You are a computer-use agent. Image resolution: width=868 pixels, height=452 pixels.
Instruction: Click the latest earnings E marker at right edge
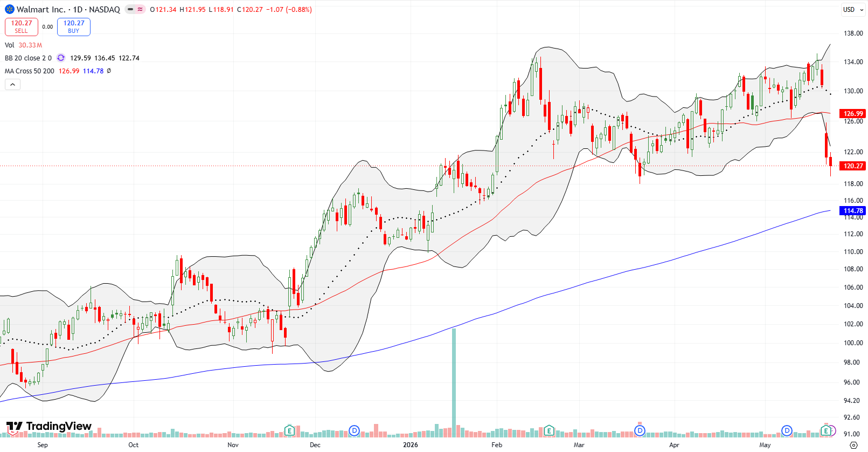click(x=825, y=430)
